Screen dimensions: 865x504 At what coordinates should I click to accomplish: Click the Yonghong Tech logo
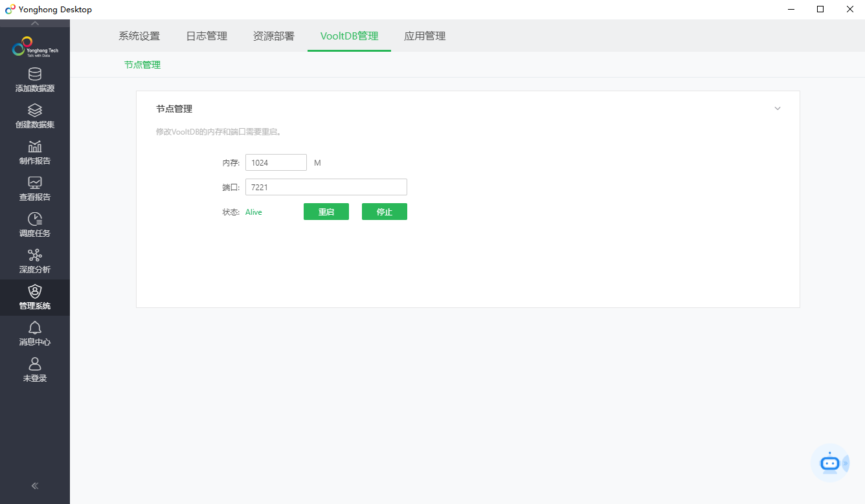[x=35, y=47]
